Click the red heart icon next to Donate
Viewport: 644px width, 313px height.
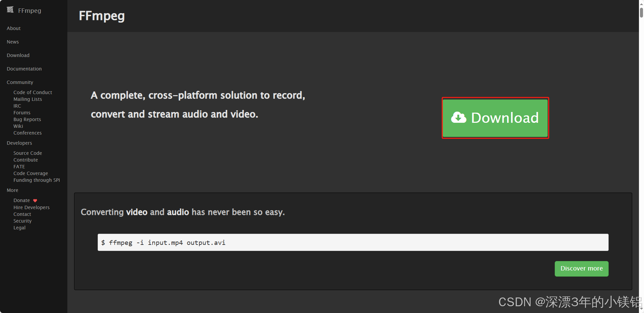[x=35, y=201]
